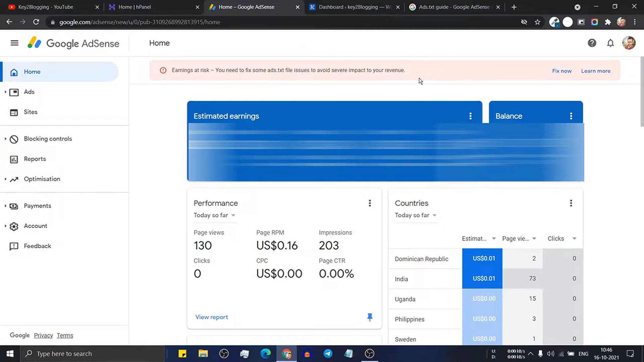This screenshot has height=362, width=644.
Task: Open Telegram from taskbar
Action: (328, 354)
